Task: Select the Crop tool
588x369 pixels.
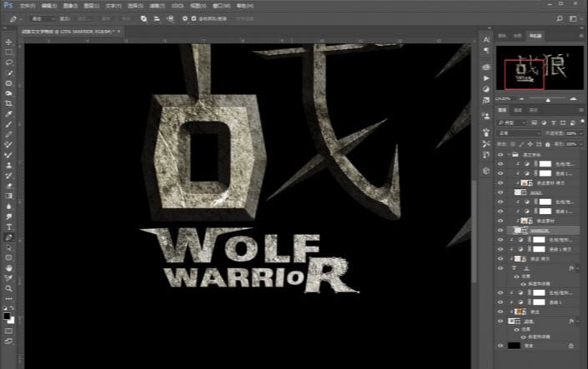Action: (8, 103)
